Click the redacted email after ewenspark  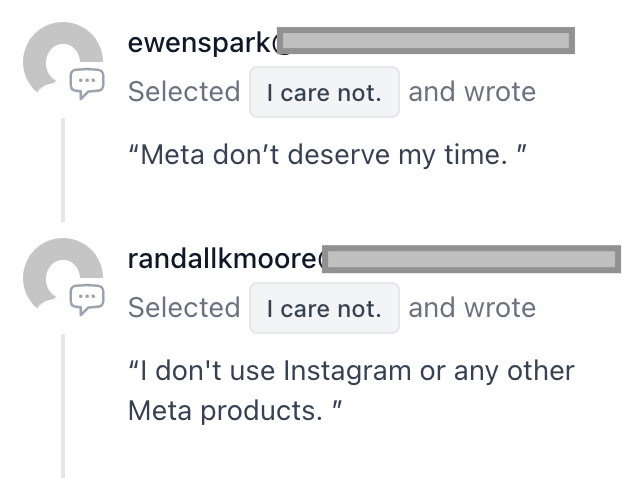tap(426, 40)
